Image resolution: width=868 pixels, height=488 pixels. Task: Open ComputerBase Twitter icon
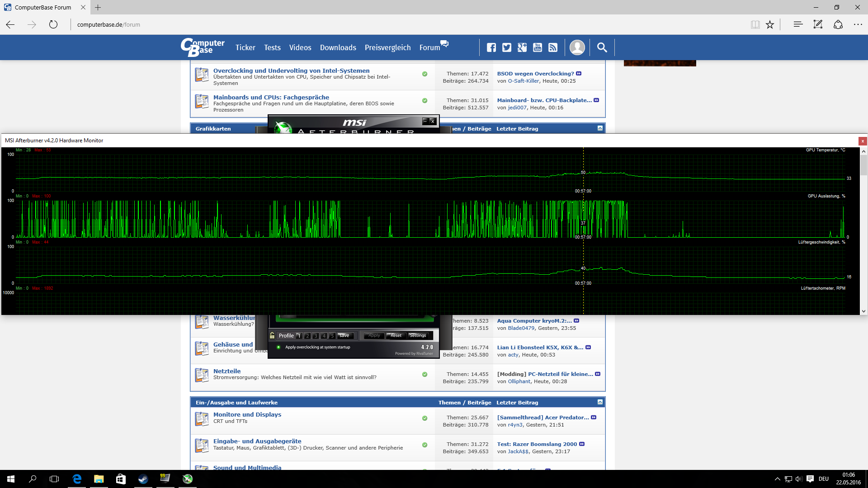507,47
